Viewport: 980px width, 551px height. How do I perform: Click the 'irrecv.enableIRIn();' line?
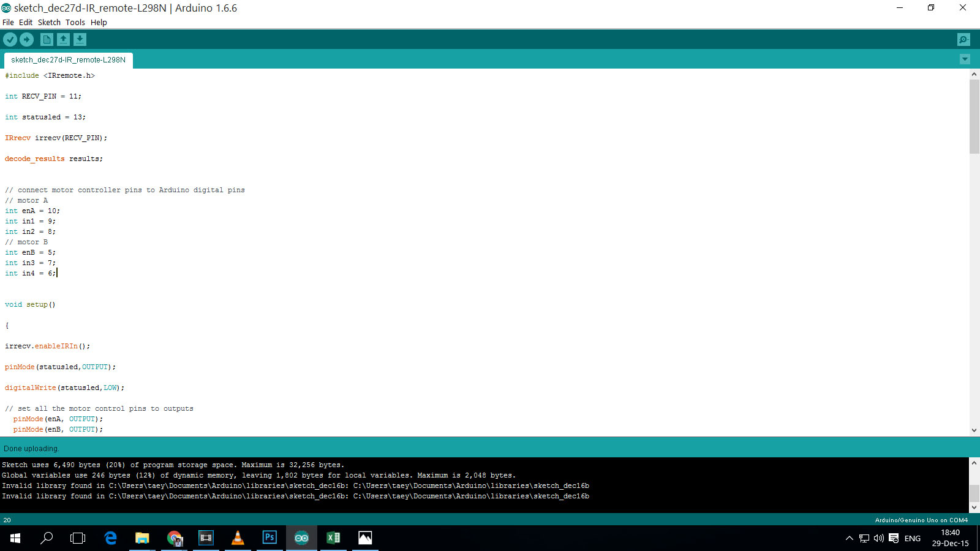47,347
